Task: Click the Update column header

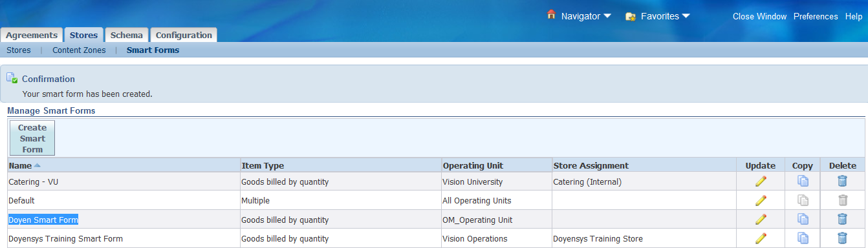Action: 760,165
